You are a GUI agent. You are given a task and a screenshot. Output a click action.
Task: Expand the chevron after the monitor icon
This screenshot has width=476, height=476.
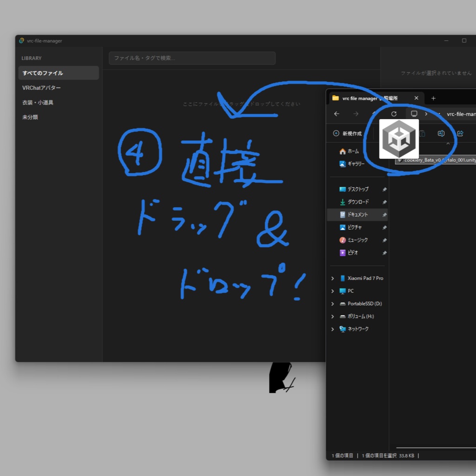tap(426, 114)
